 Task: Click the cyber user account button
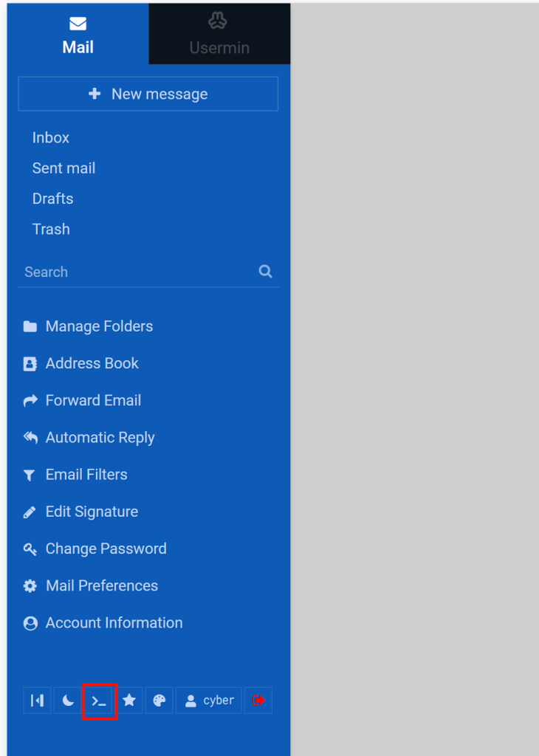(209, 701)
